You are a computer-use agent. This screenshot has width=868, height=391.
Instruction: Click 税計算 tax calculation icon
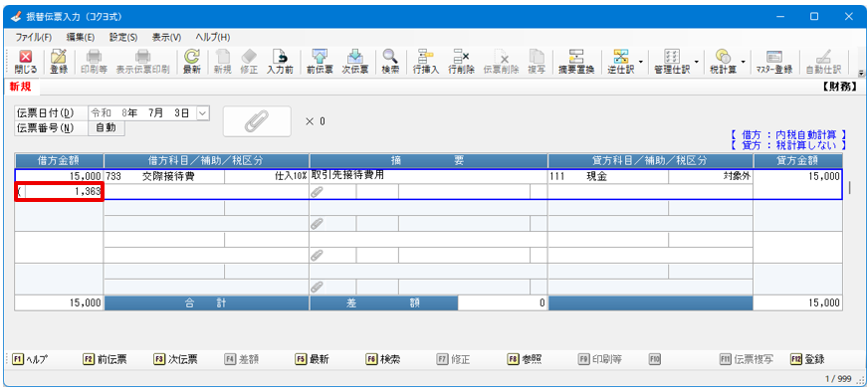tap(723, 62)
